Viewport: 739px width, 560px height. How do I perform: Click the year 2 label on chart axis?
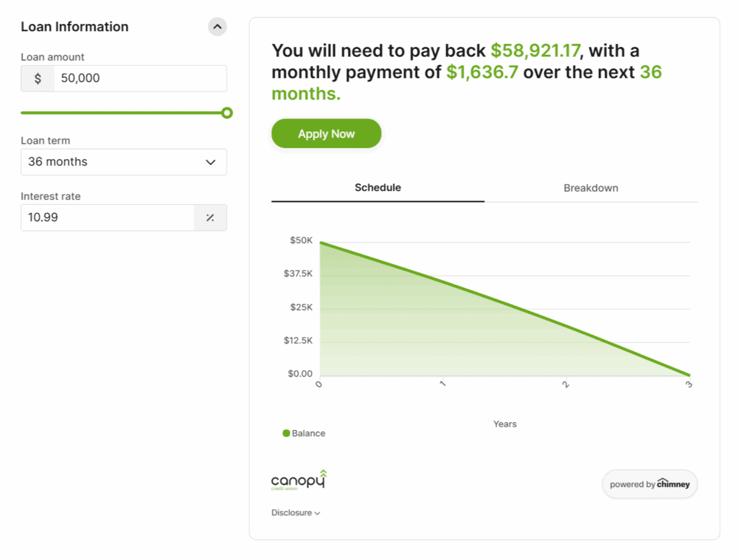tap(566, 385)
